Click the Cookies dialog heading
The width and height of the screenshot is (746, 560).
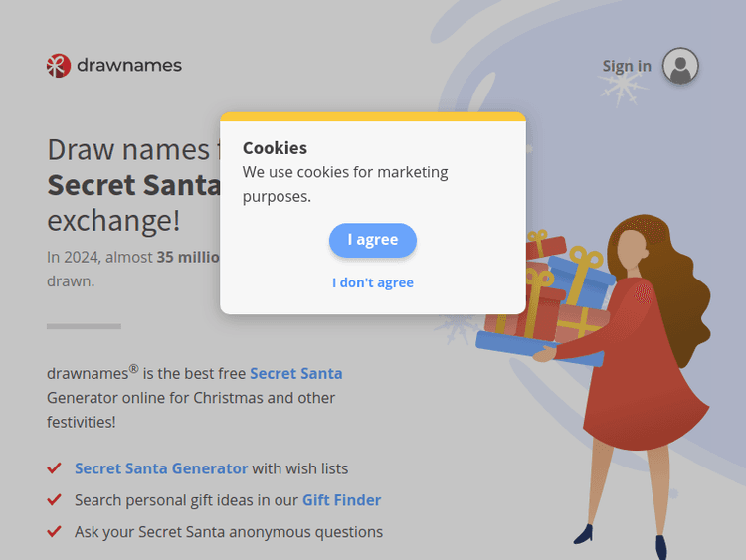point(275,148)
